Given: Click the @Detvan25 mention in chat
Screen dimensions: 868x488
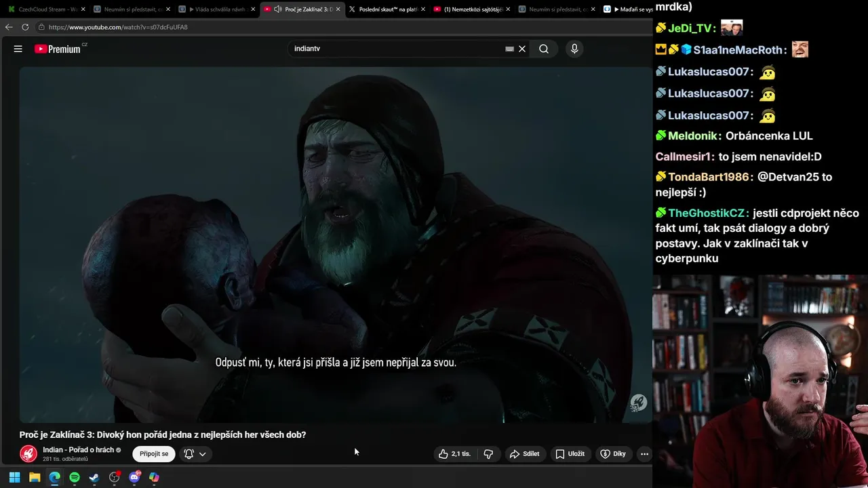Looking at the screenshot, I should tap(788, 177).
